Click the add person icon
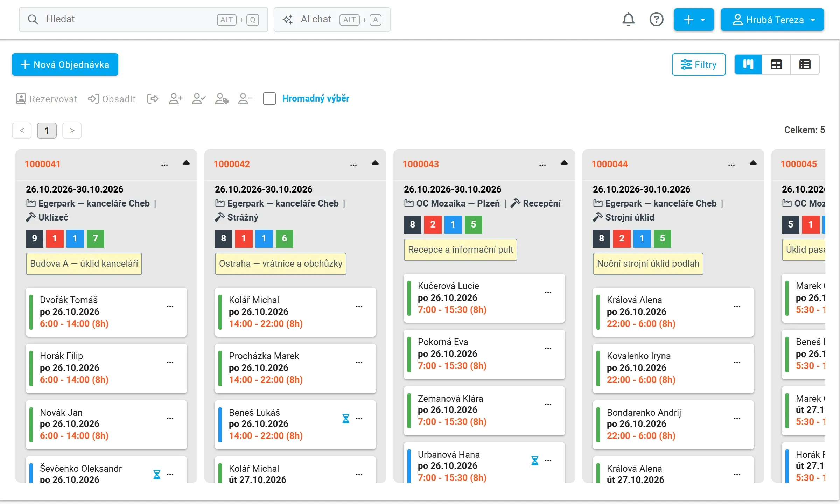Viewport: 840px width, 504px height. (x=176, y=99)
